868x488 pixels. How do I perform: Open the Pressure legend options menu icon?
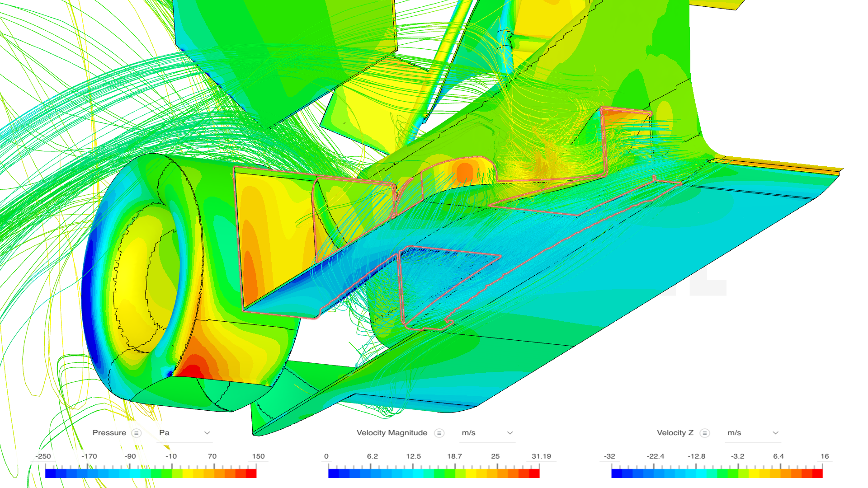point(136,433)
